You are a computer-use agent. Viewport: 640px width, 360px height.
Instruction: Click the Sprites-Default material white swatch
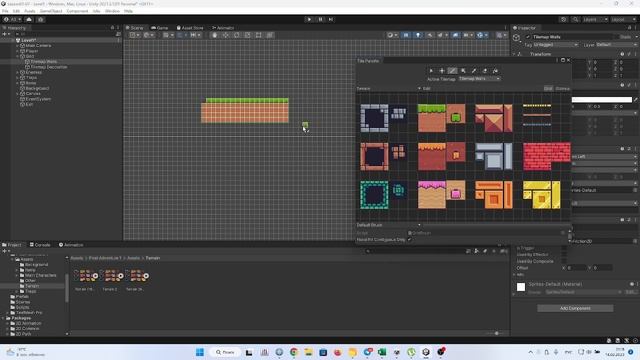521,287
